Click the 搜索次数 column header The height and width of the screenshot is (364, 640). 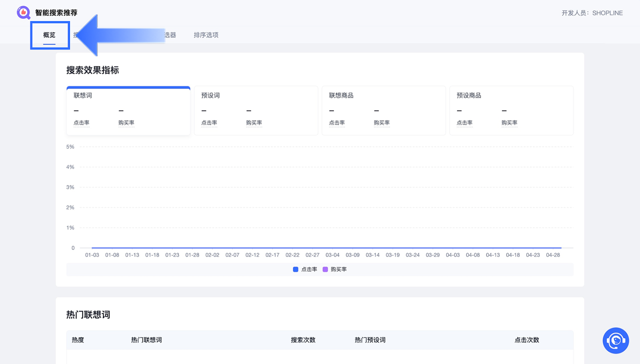pos(303,340)
